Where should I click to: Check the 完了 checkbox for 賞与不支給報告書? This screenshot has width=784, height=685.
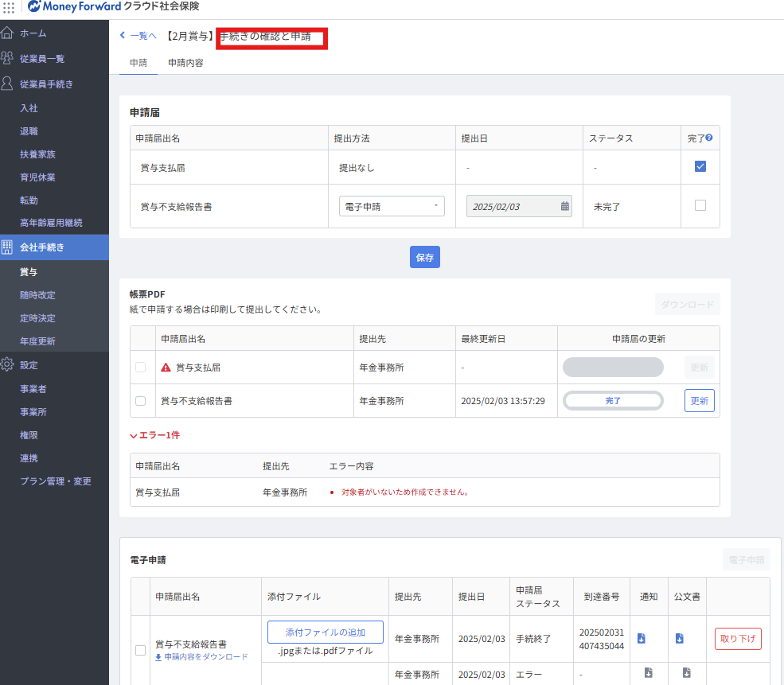pyautogui.click(x=700, y=205)
